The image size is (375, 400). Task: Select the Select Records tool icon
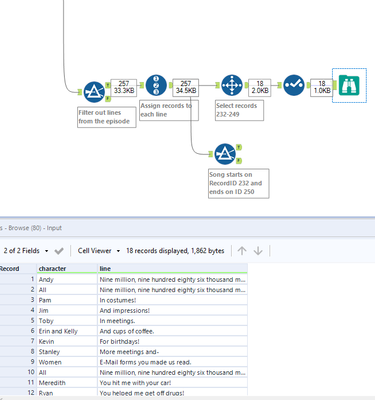pos(232,85)
